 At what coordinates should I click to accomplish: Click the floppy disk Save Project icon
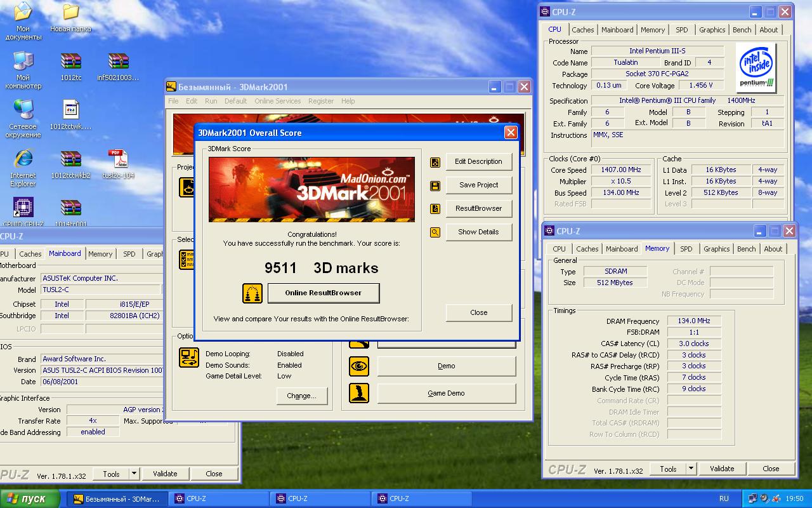(x=435, y=185)
